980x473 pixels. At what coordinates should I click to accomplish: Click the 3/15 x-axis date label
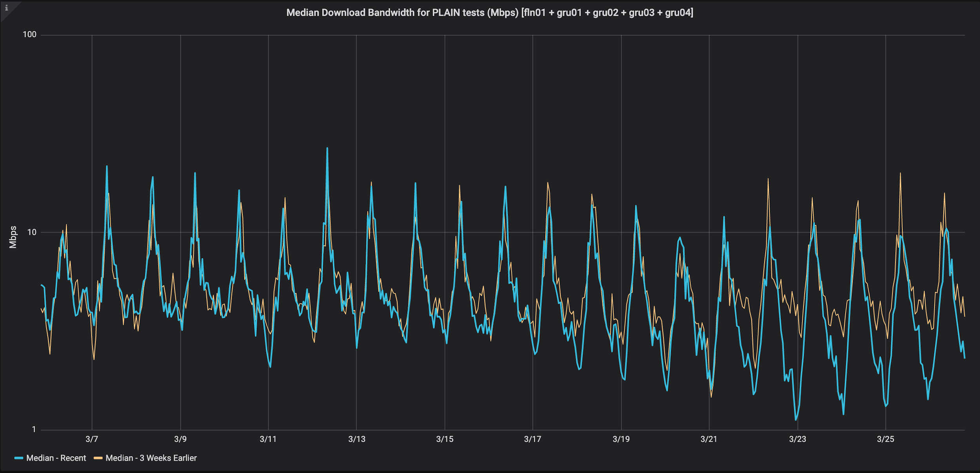(x=445, y=439)
